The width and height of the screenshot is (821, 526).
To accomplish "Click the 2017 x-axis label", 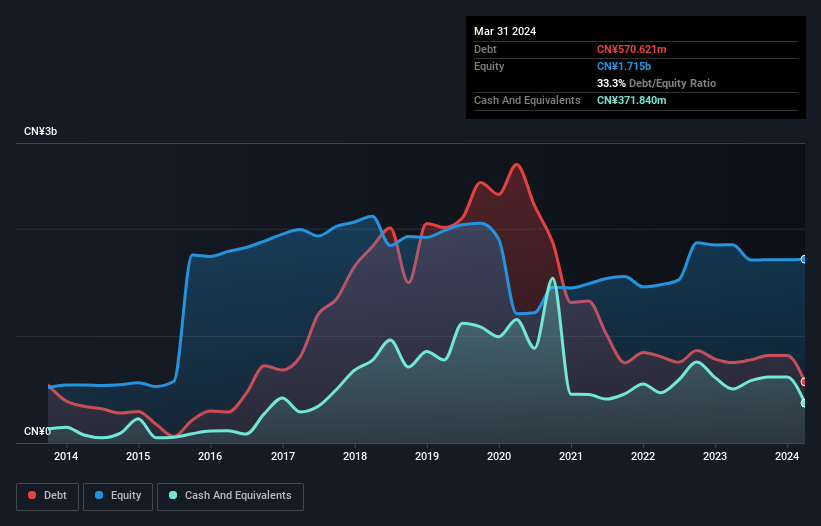I will point(283,456).
